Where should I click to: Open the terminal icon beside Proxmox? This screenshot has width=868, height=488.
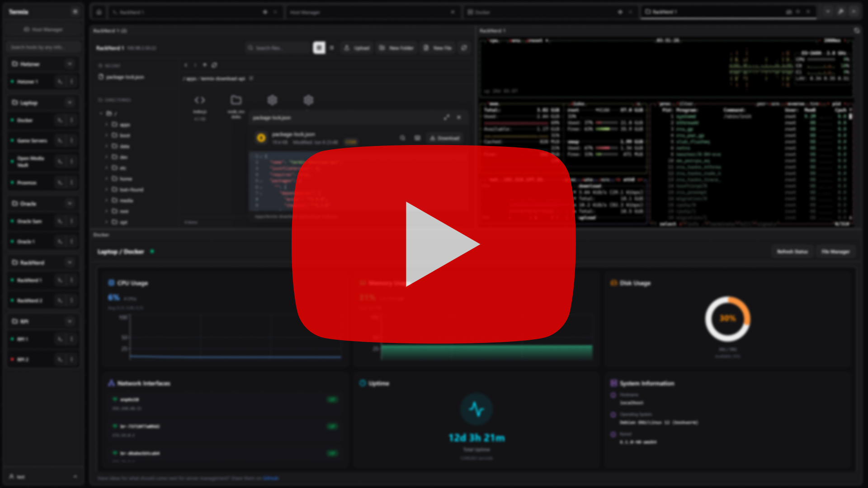tap(60, 183)
